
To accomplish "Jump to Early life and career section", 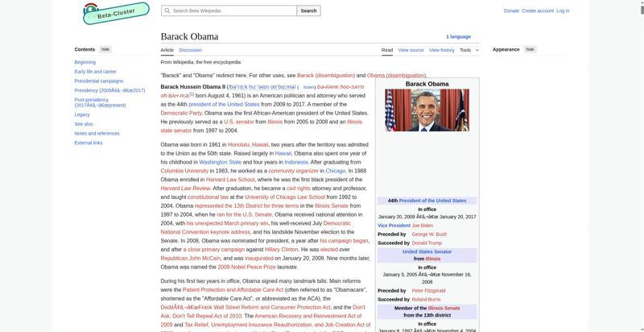I will tap(95, 72).
